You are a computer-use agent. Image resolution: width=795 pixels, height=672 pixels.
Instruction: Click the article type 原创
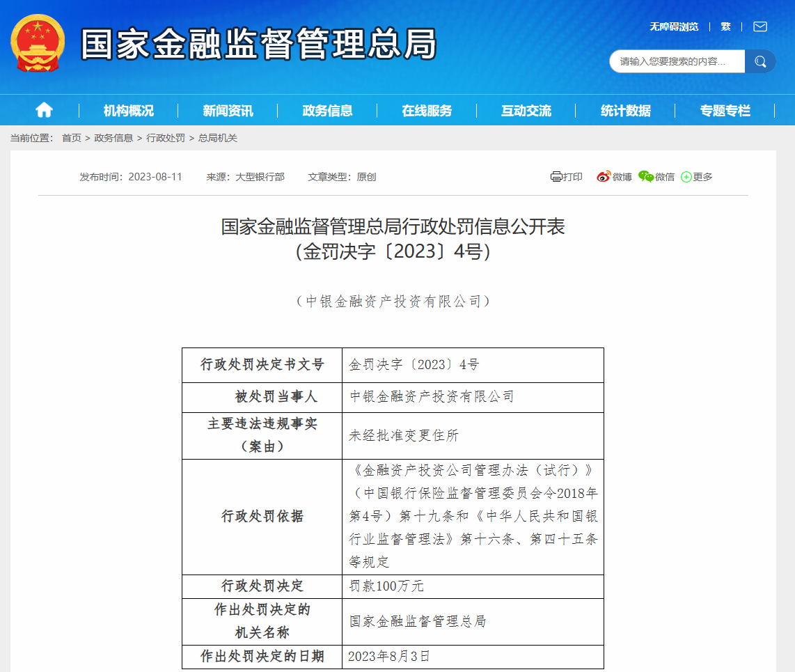[366, 176]
